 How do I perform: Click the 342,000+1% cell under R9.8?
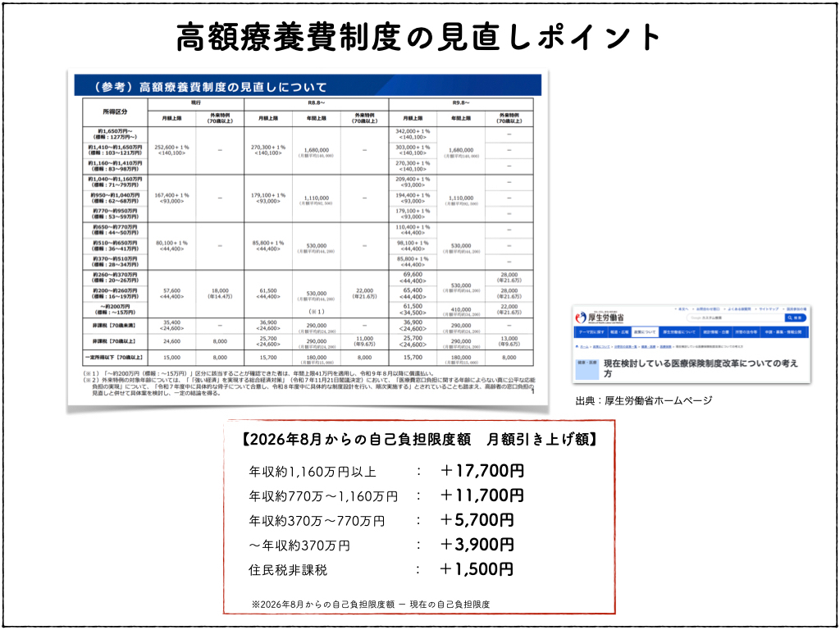pyautogui.click(x=413, y=134)
